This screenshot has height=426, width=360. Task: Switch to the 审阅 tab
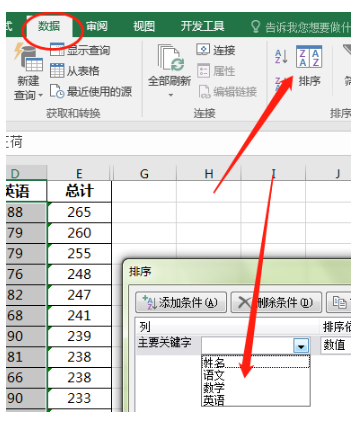click(x=97, y=26)
